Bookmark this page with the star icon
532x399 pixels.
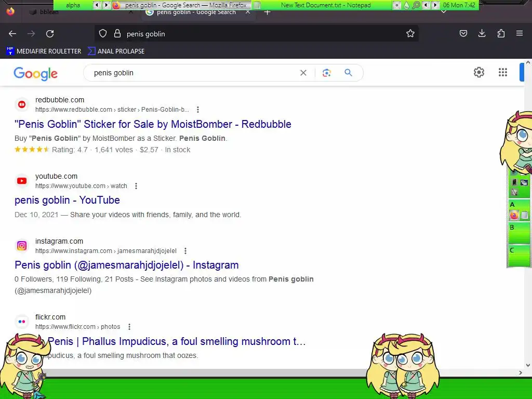pos(410,33)
